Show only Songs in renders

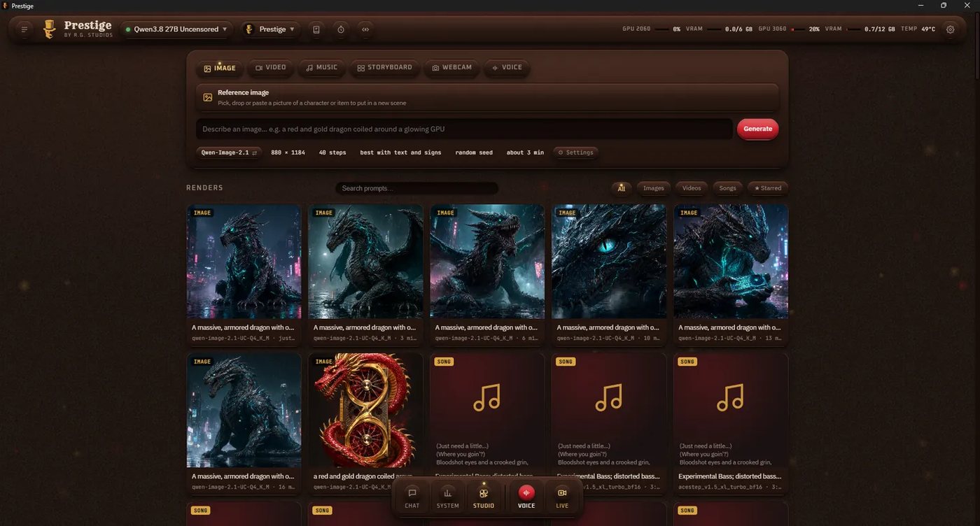click(727, 188)
